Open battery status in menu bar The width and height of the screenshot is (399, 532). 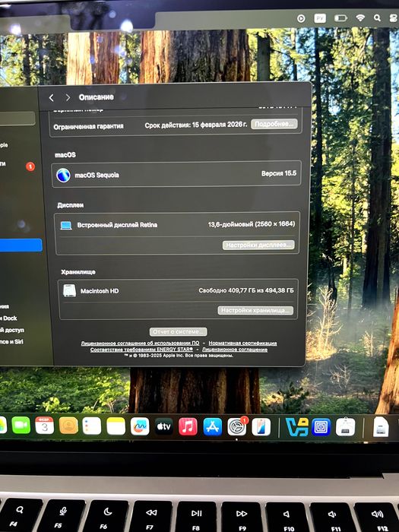pos(341,18)
